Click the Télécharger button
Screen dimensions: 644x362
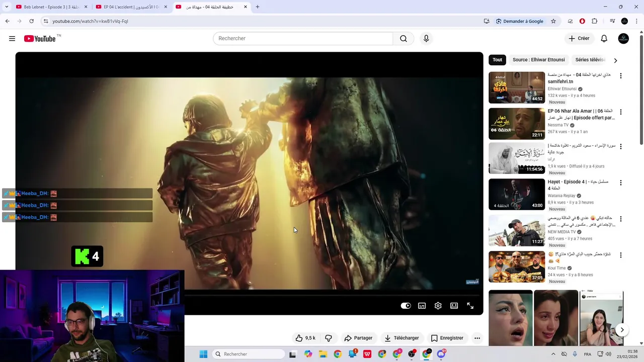point(401,338)
